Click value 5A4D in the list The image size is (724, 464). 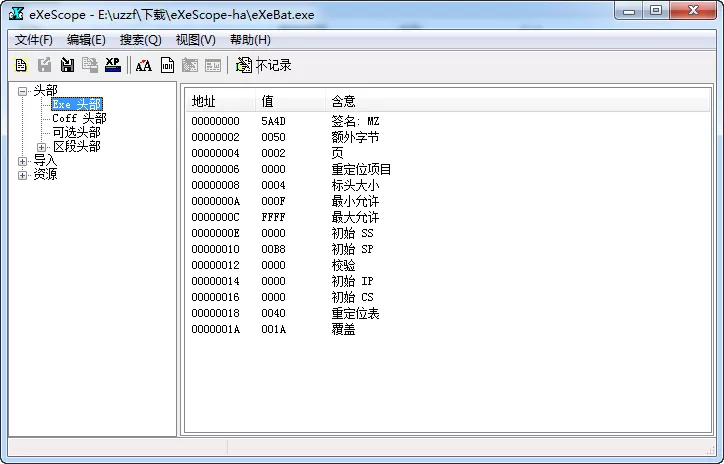coord(273,121)
